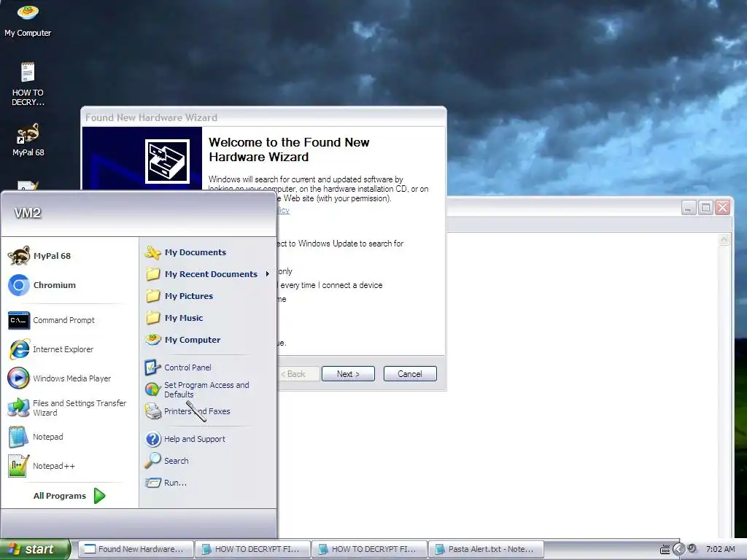Click the Found New Hardware Wizard title bar
The width and height of the screenshot is (747, 560).
(263, 117)
